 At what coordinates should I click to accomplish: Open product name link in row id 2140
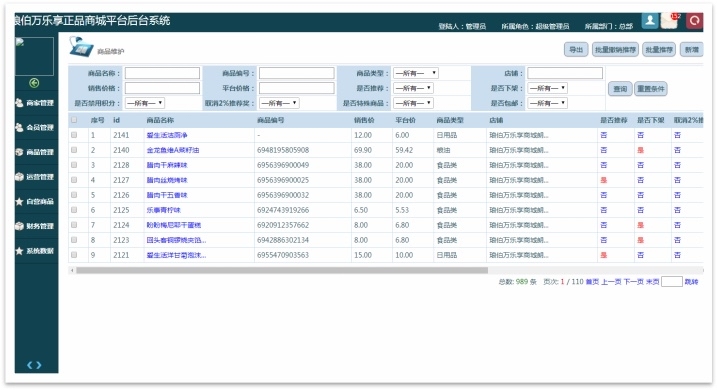pos(172,150)
